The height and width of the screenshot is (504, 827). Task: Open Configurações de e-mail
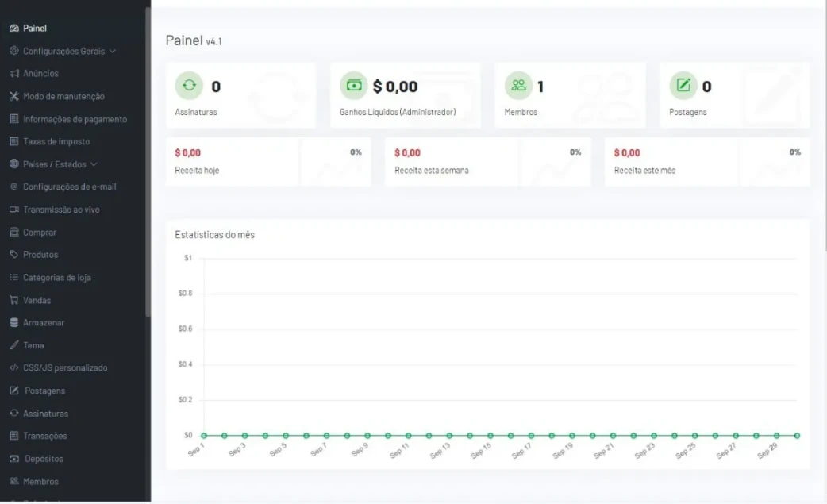[69, 187]
